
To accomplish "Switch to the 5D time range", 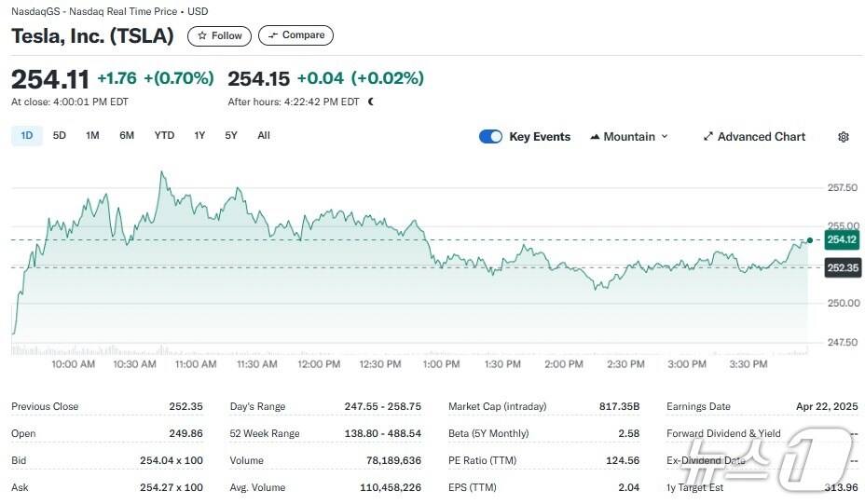I will [x=59, y=136].
